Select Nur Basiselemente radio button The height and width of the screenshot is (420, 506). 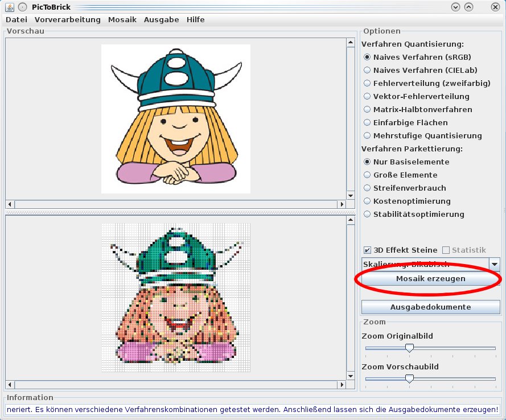(x=406, y=162)
